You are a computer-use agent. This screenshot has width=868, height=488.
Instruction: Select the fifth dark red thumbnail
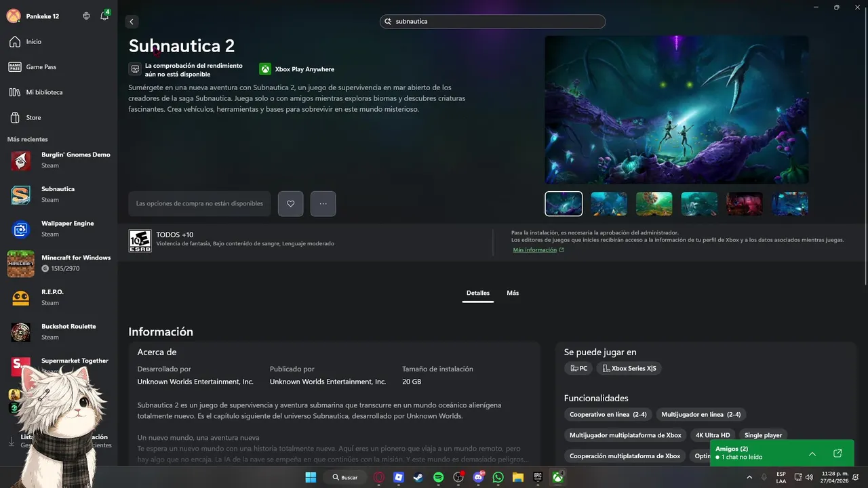(744, 203)
